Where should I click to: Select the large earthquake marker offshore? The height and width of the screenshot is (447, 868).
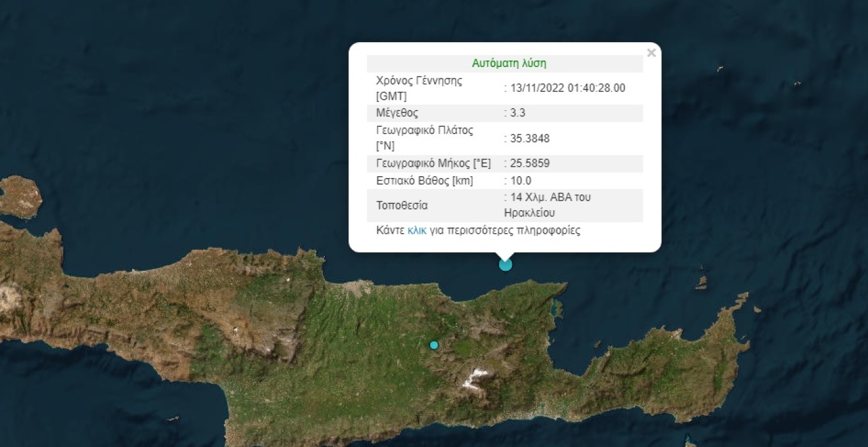coord(505,264)
